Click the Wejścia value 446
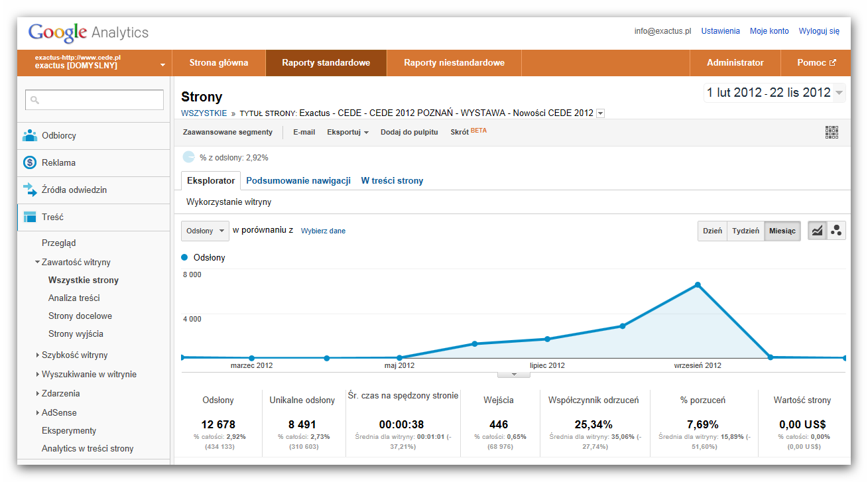The width and height of the screenshot is (868, 482). click(x=499, y=424)
